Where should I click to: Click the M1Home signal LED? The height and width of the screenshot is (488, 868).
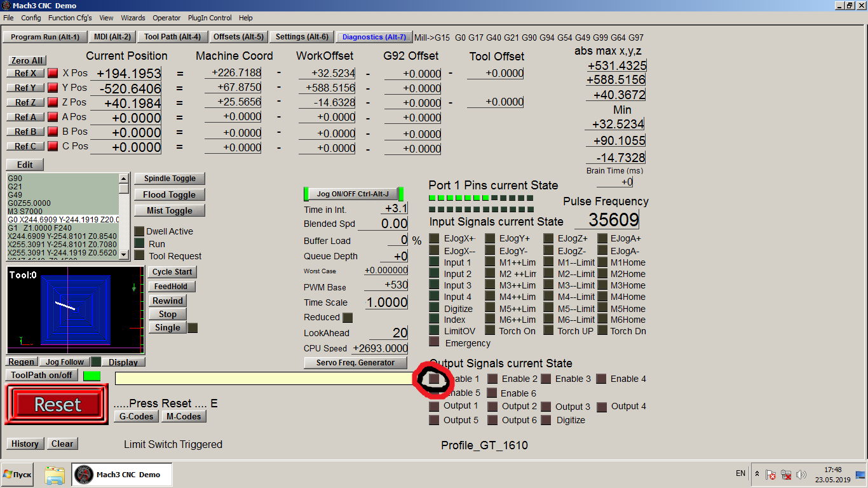[x=601, y=262]
